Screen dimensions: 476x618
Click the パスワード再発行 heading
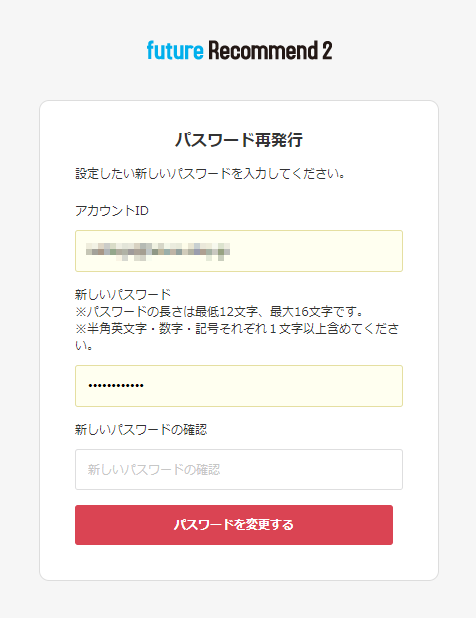point(239,140)
